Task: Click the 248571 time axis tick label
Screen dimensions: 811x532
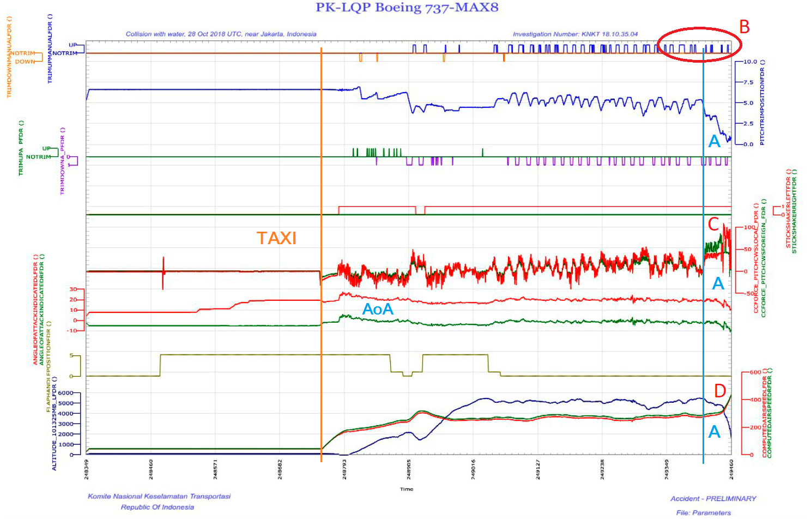Action: 216,469
